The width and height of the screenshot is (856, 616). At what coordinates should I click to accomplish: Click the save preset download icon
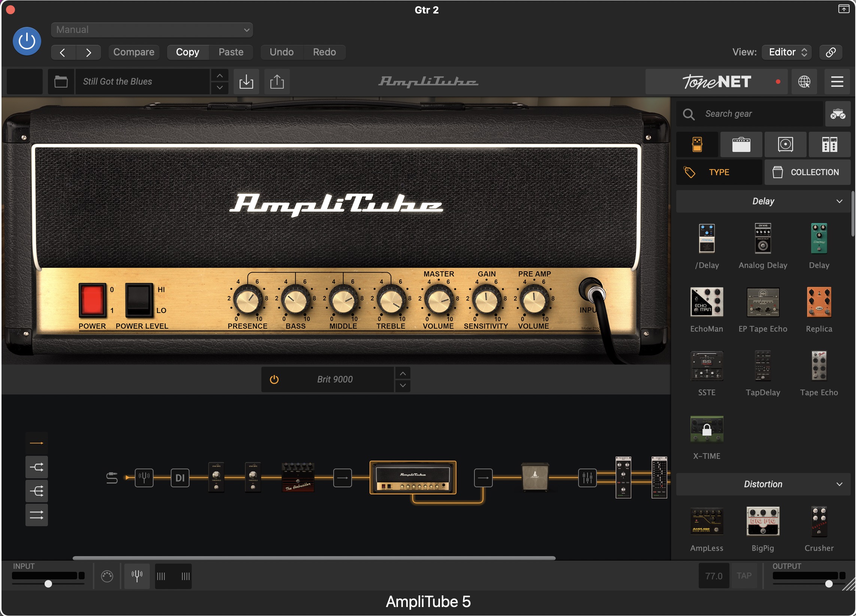coord(246,82)
